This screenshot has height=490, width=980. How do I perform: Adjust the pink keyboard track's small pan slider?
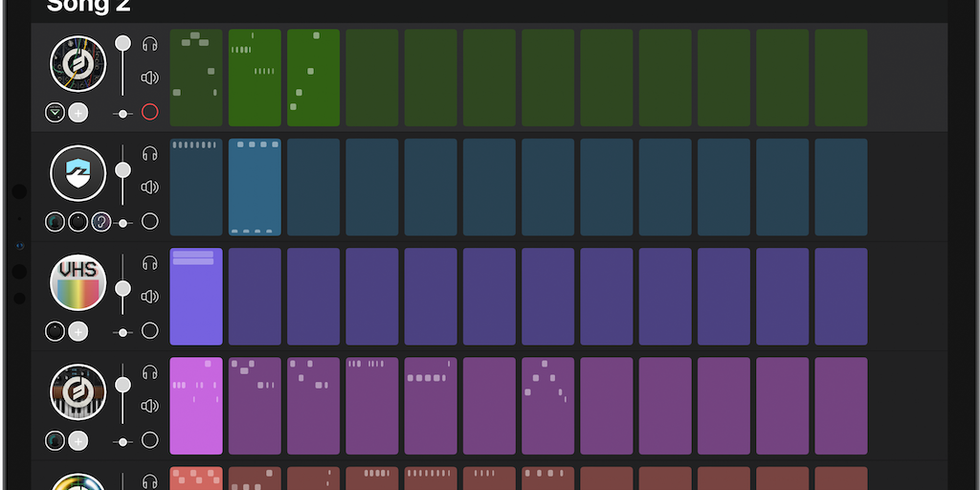point(123,442)
